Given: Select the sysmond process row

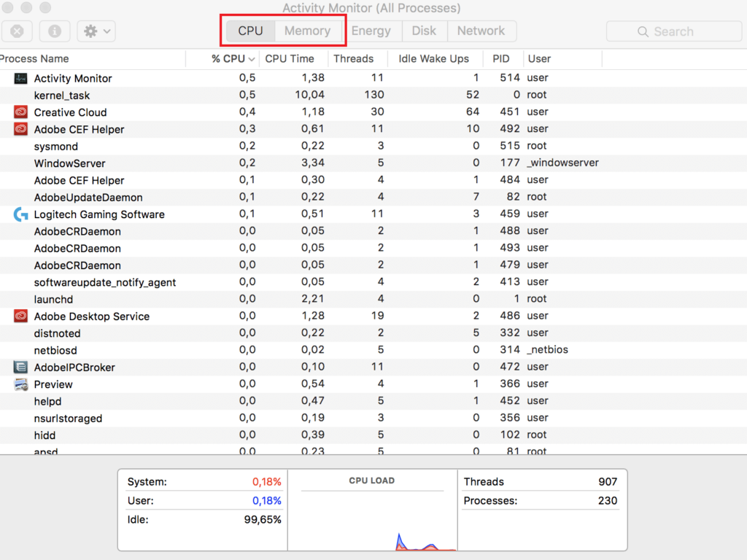Looking at the screenshot, I should coord(373,146).
